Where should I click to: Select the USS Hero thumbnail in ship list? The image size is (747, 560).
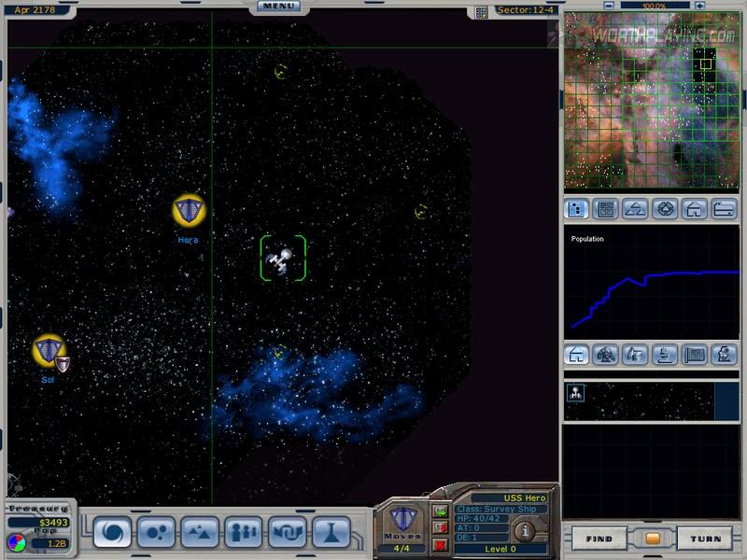[576, 394]
